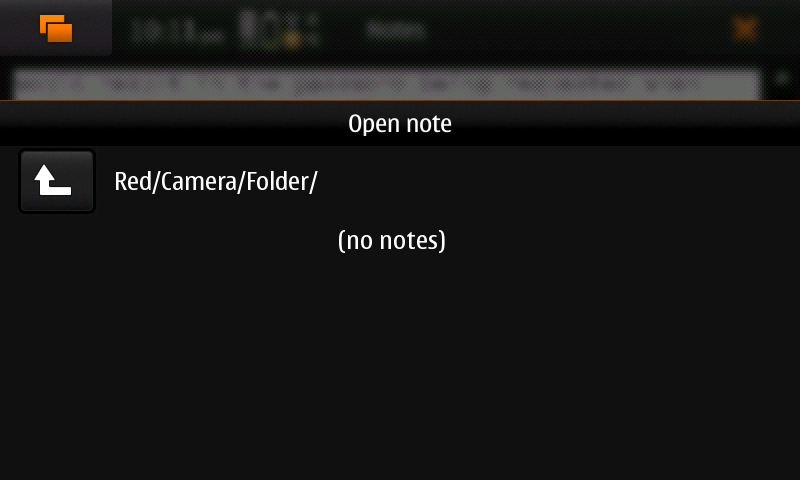Select the Red/Camera/Folder/ path label
800x480 pixels.
coord(216,182)
